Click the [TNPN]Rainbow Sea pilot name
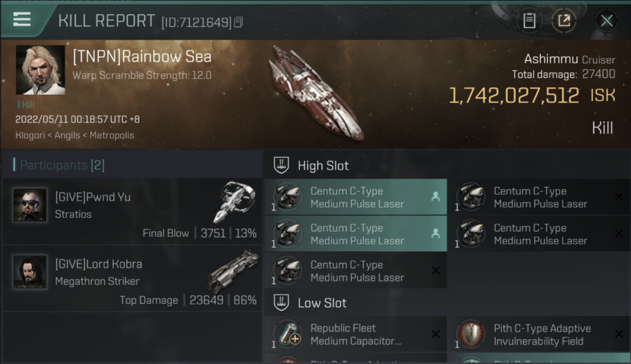 click(x=142, y=57)
